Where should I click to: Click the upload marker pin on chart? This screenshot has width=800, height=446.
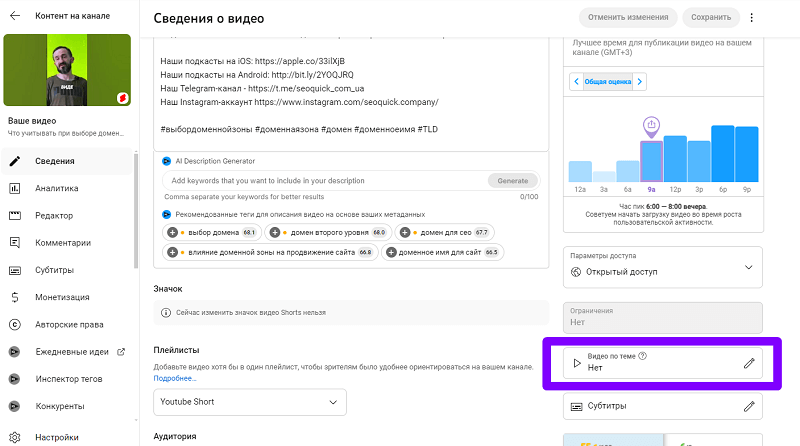point(651,126)
